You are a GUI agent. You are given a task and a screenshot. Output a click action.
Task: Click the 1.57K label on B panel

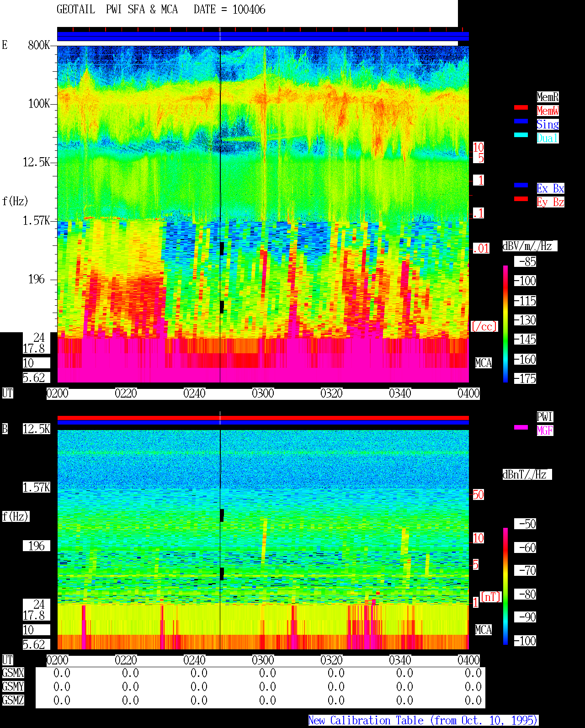click(x=37, y=488)
